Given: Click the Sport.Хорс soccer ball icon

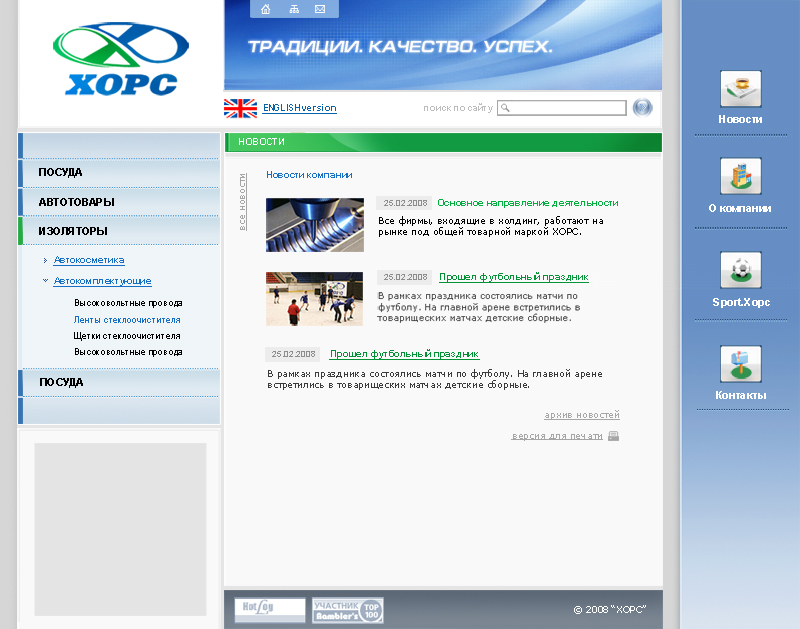Looking at the screenshot, I should point(740,270).
